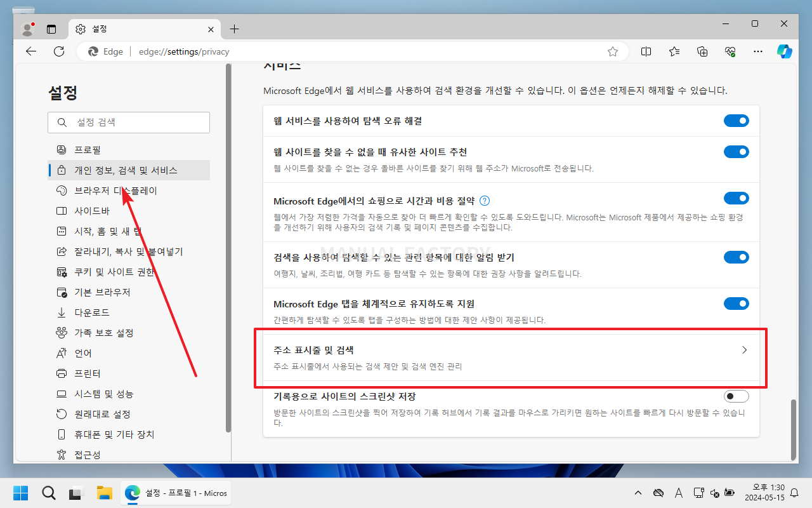812x508 pixels.
Task: Select 개인 정보, 검색 및 서비스 in the sidebar
Action: click(129, 170)
